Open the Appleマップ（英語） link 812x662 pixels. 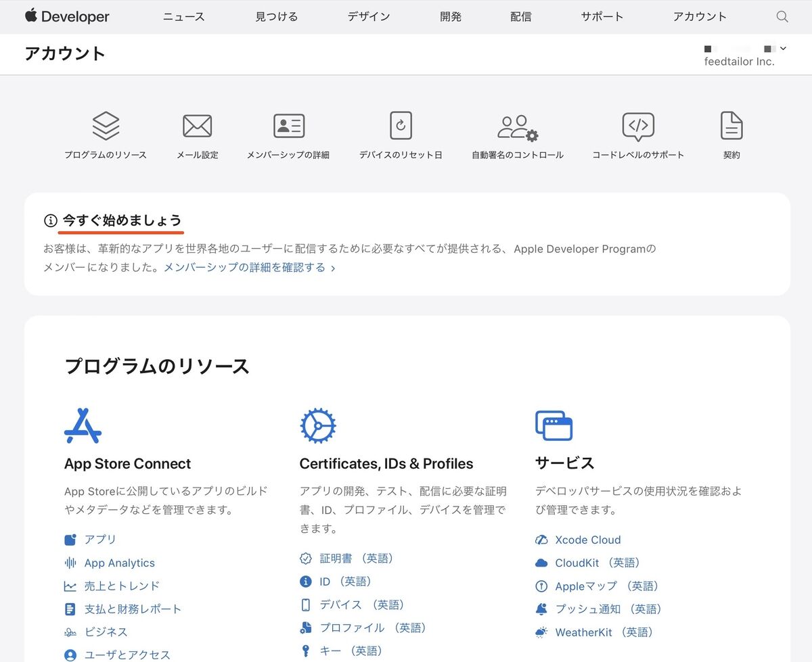tap(607, 586)
